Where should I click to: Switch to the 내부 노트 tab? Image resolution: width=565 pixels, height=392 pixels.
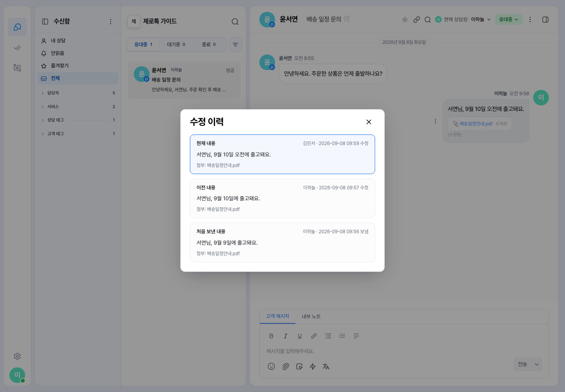[x=311, y=317]
